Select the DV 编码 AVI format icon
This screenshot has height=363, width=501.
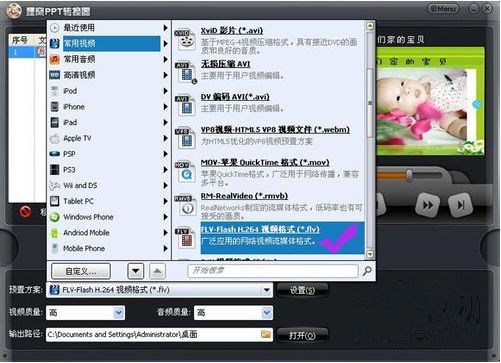pos(185,105)
